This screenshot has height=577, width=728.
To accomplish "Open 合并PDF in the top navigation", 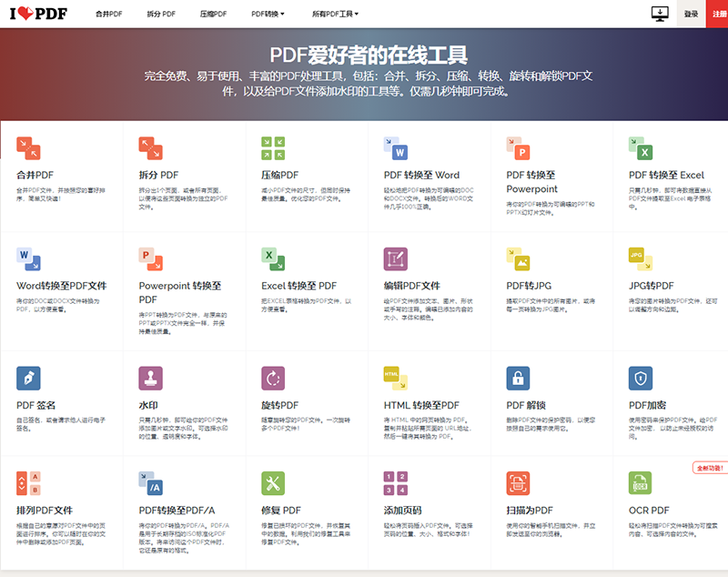I will pos(109,14).
